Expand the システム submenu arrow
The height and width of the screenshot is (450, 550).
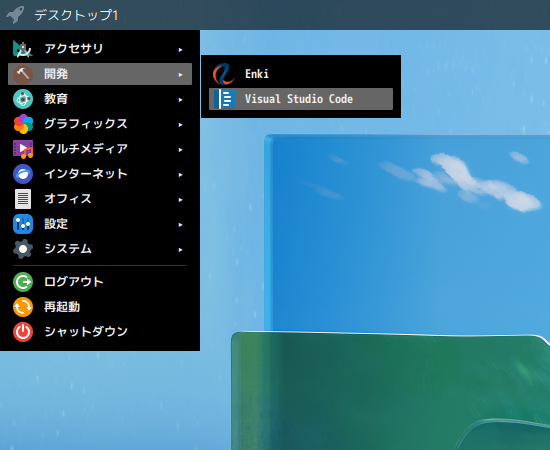coord(180,250)
